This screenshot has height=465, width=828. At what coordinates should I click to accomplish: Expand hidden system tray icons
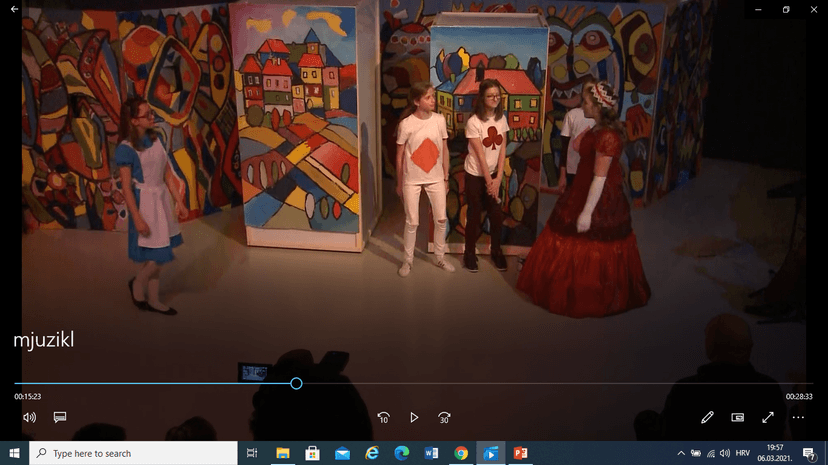click(x=682, y=453)
